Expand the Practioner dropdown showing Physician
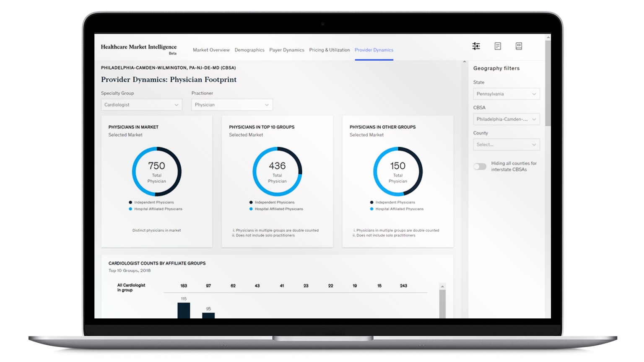The height and width of the screenshot is (362, 644). tap(232, 104)
